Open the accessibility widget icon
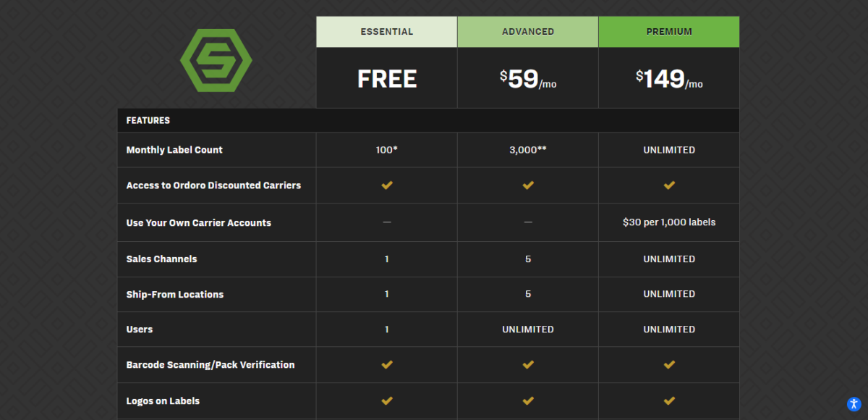Image resolution: width=868 pixels, height=420 pixels. pos(854,404)
